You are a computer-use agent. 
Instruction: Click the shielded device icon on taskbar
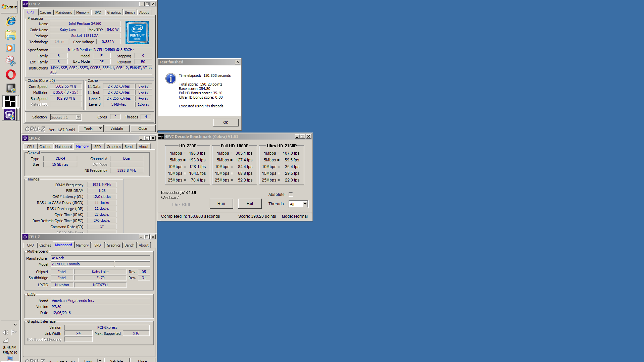(x=11, y=88)
